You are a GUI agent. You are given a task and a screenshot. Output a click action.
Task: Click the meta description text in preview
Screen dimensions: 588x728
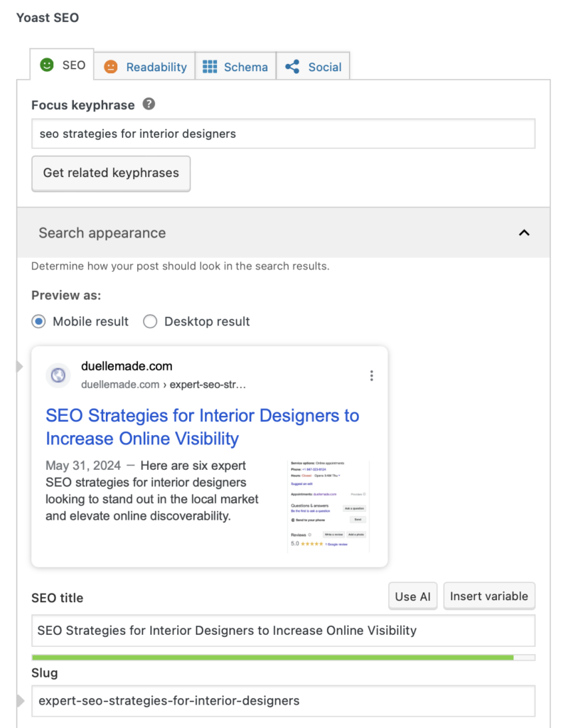(x=152, y=491)
